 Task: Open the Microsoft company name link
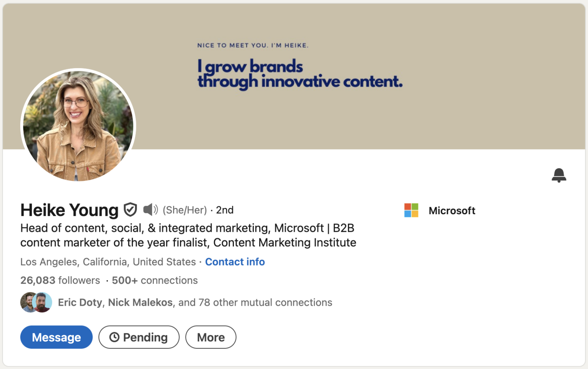pyautogui.click(x=452, y=210)
